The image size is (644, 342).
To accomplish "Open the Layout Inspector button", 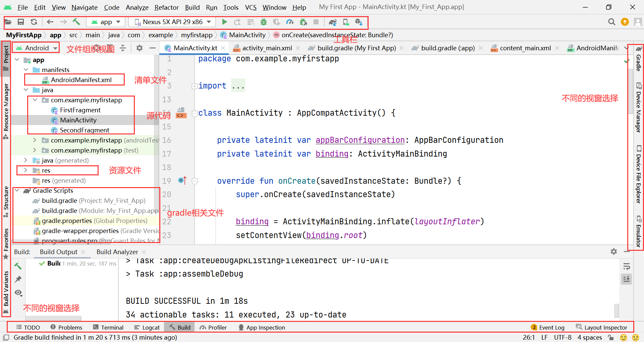I will 601,328.
